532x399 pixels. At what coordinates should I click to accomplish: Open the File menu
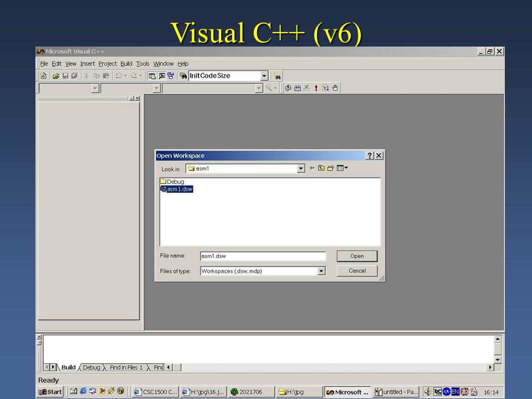44,64
